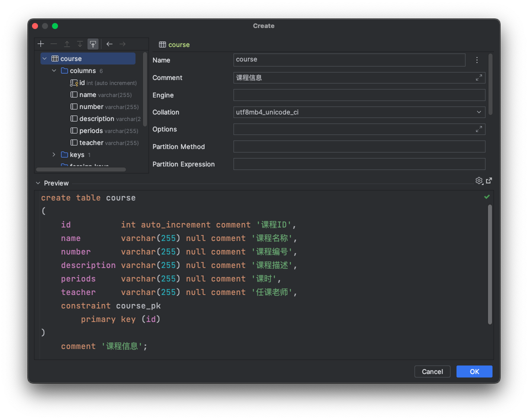Select the columns folder row

pyautogui.click(x=82, y=70)
